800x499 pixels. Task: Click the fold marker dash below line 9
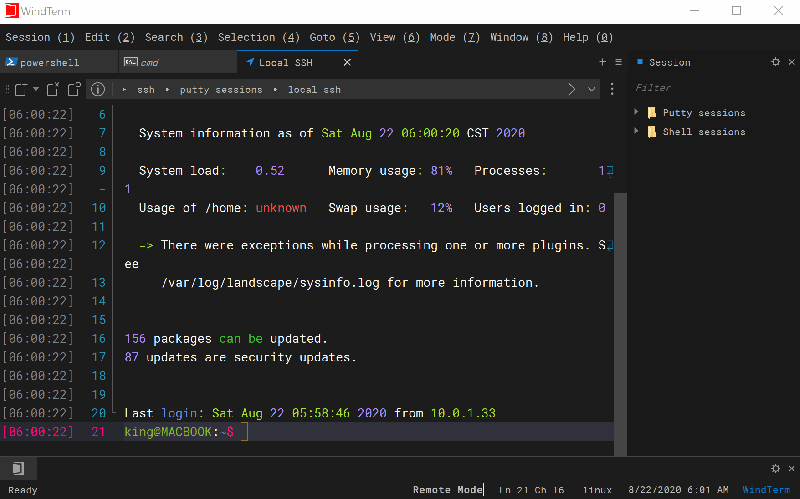click(102, 189)
